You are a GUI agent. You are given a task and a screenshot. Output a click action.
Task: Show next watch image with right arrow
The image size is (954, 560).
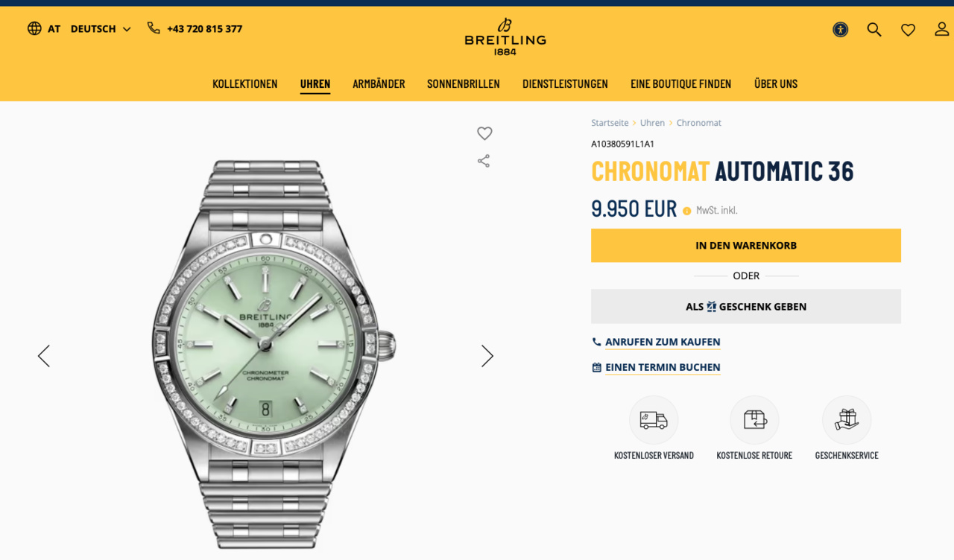487,356
